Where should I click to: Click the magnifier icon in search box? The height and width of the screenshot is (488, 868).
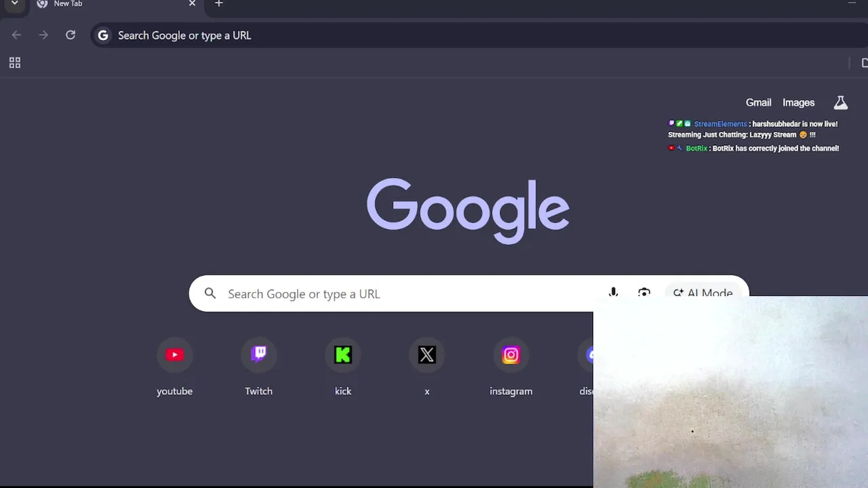coord(210,293)
